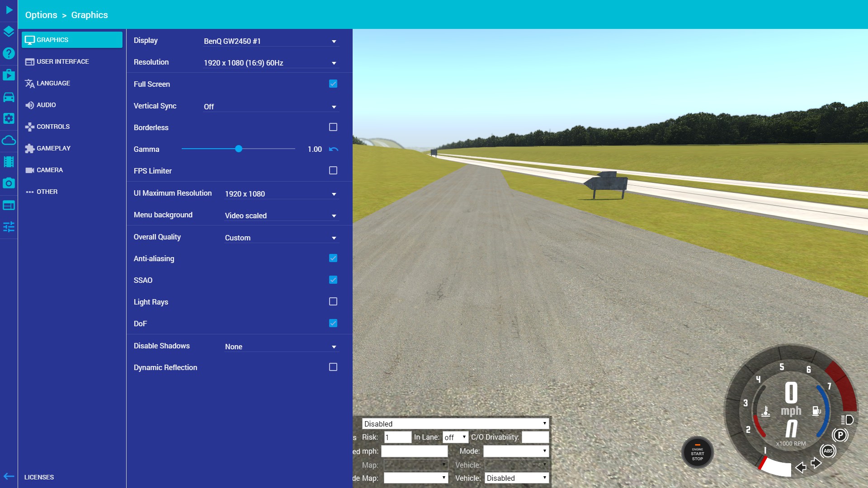
Task: Click Options in the breadcrumb header
Action: pos(41,15)
